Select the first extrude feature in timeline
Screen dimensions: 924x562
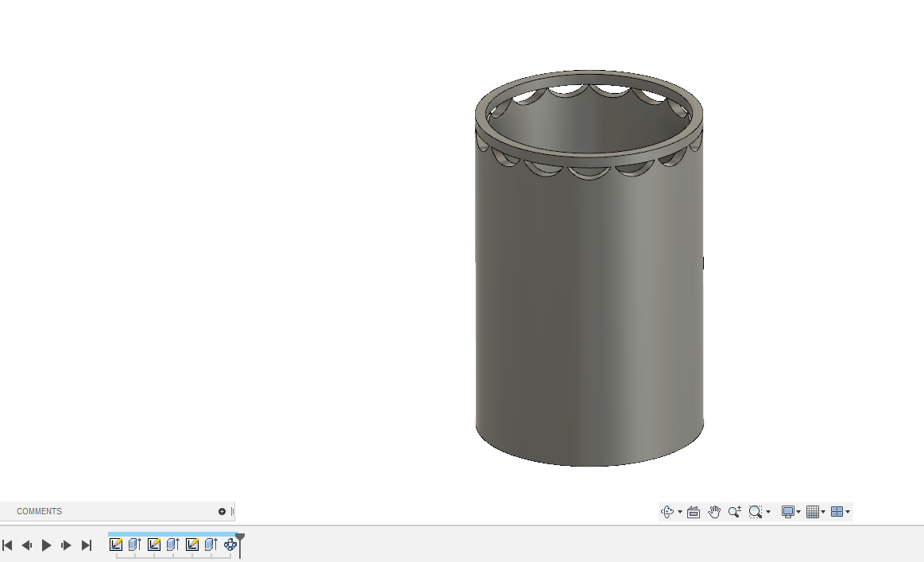coord(135,545)
